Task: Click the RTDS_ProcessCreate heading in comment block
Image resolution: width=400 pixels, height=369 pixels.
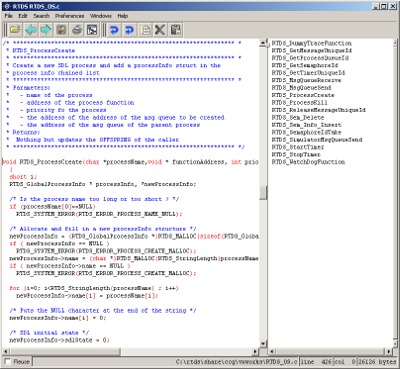Action: click(43, 50)
